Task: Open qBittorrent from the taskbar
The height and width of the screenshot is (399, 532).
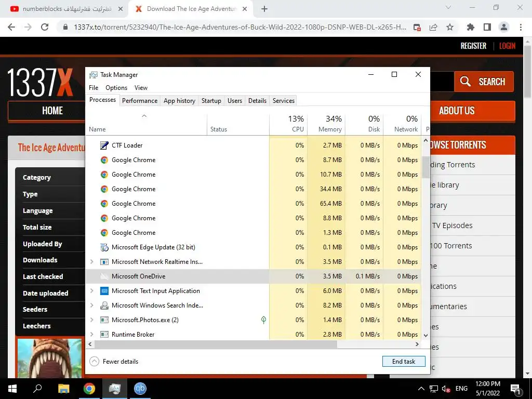Action: tap(140, 389)
